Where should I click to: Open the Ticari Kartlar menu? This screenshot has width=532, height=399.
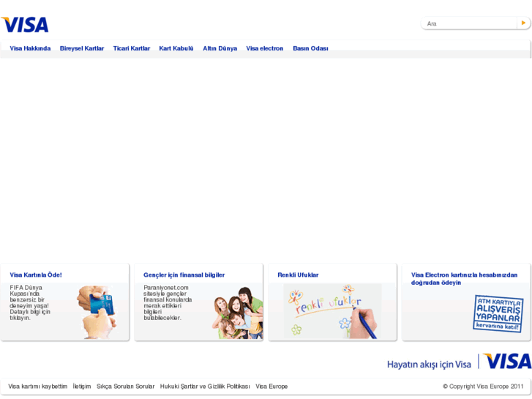[x=131, y=48]
